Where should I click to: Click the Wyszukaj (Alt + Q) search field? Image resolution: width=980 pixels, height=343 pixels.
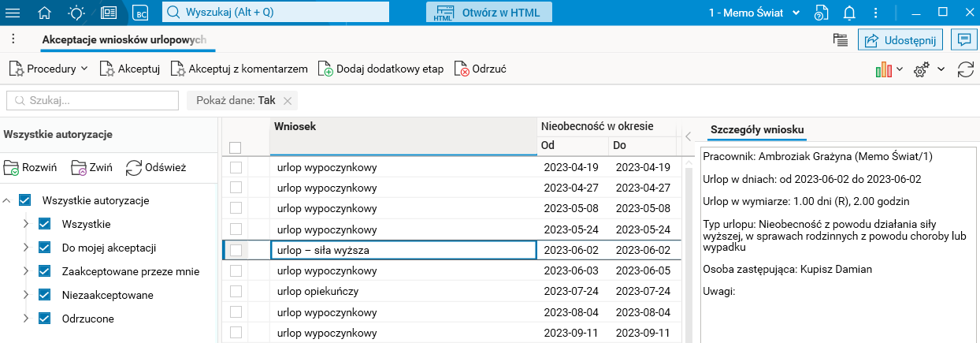click(276, 13)
